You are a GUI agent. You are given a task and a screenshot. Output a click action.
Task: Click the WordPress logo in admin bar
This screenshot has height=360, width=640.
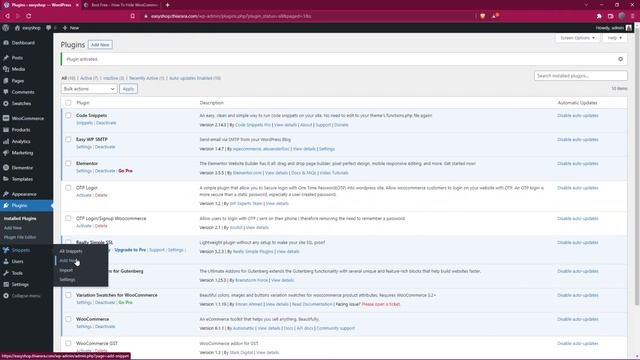pyautogui.click(x=6, y=28)
